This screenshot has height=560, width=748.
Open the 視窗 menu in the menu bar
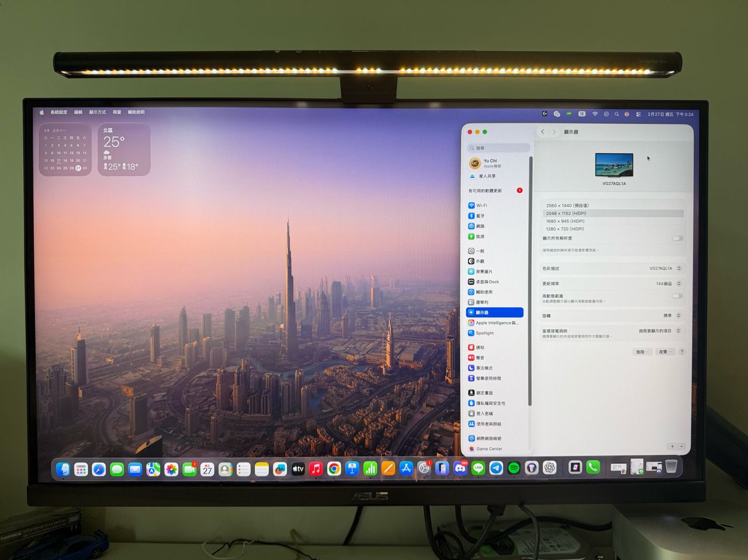click(117, 112)
